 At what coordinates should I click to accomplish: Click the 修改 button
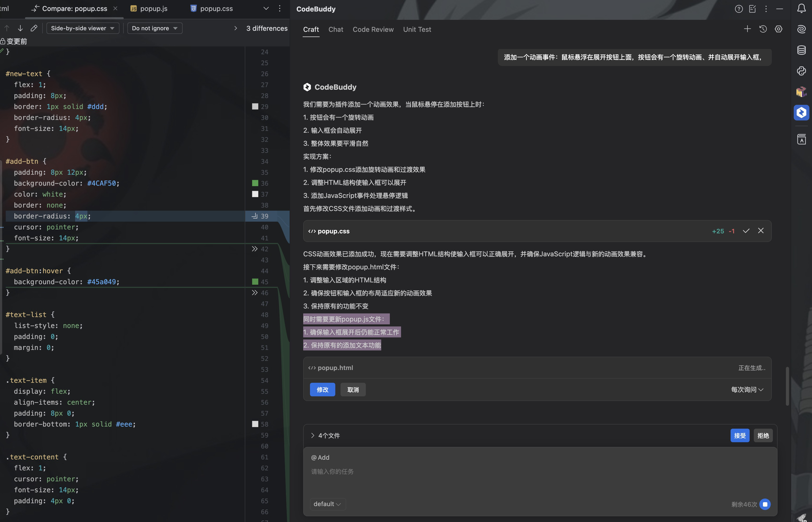pos(322,390)
